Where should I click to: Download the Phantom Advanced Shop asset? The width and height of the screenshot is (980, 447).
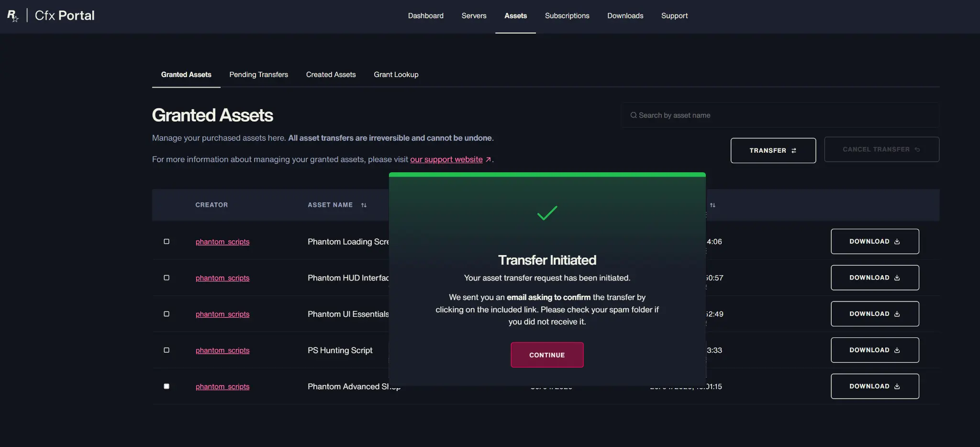[875, 386]
